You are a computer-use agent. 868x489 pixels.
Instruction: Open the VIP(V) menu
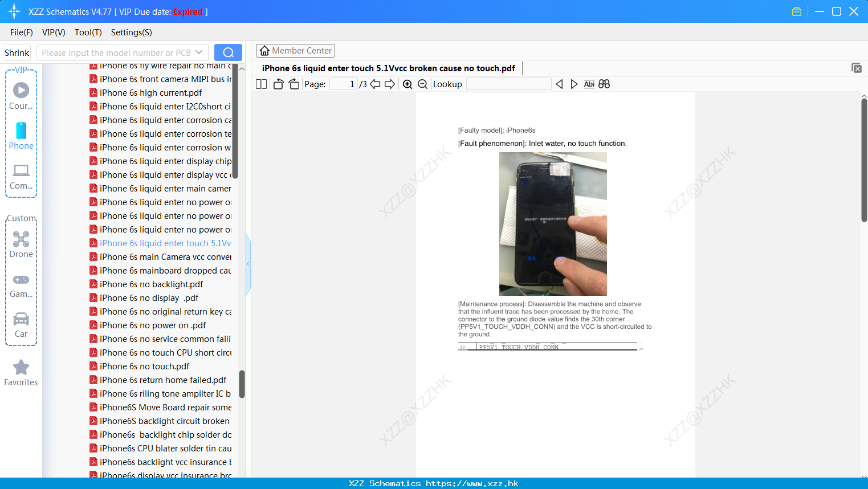click(54, 32)
